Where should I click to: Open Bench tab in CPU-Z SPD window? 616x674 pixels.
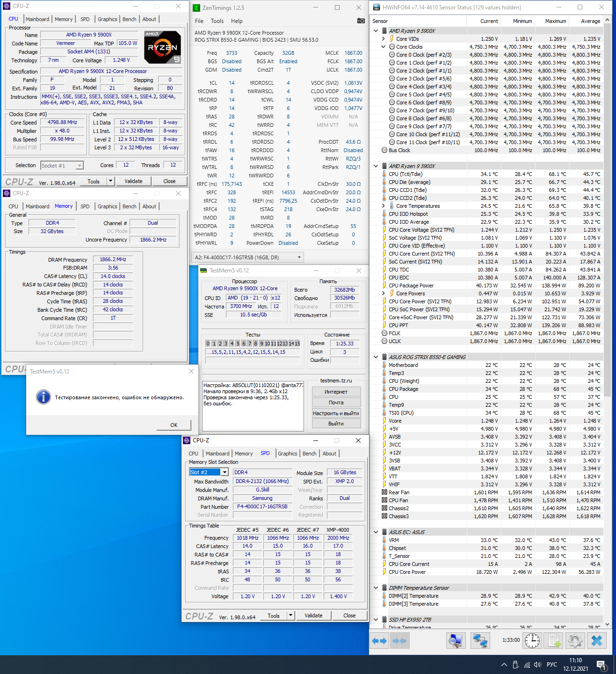tap(309, 454)
